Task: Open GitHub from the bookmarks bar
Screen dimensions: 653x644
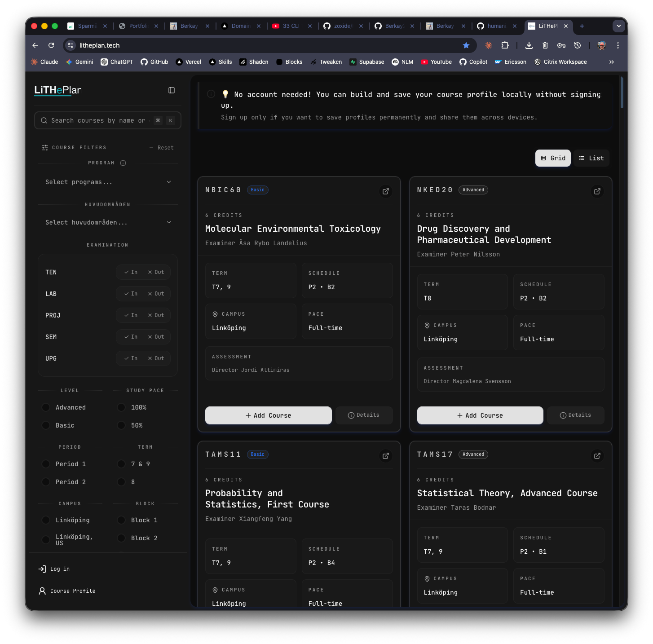Action: (x=154, y=62)
